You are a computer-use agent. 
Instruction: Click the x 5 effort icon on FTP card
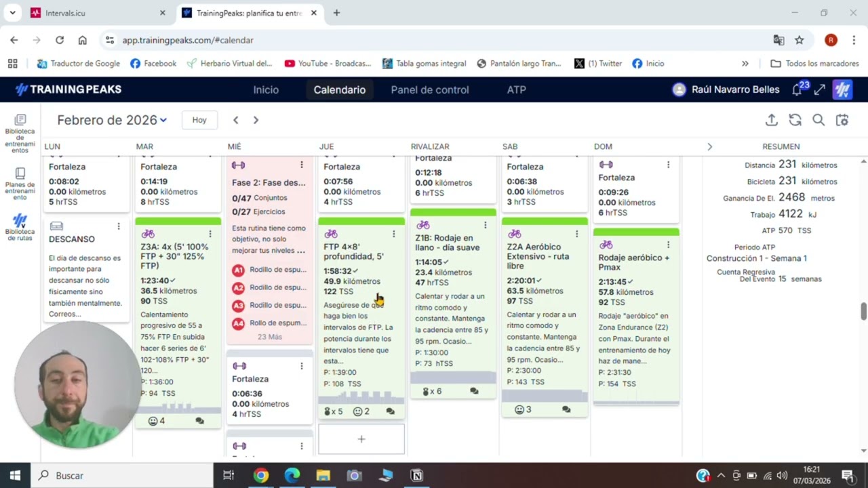[x=333, y=411]
